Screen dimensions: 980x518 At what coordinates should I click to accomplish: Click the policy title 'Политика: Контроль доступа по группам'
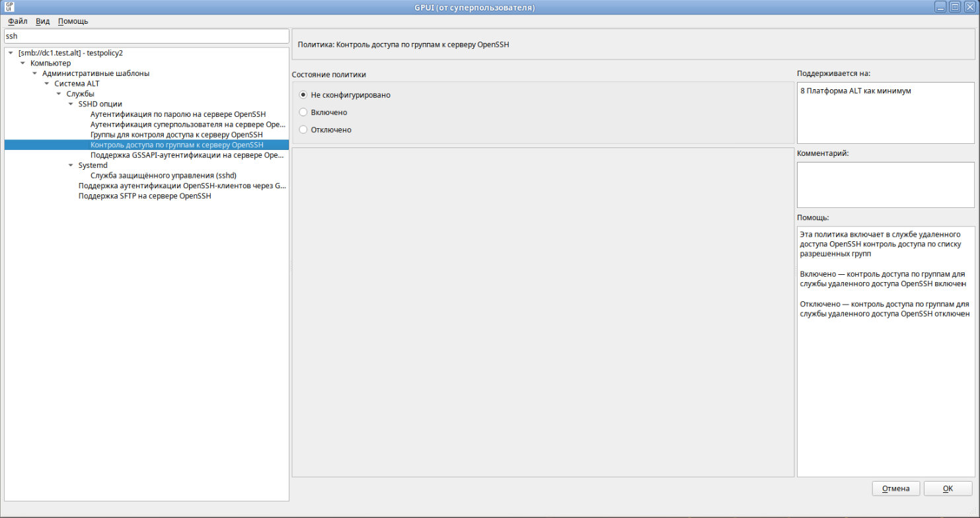404,44
